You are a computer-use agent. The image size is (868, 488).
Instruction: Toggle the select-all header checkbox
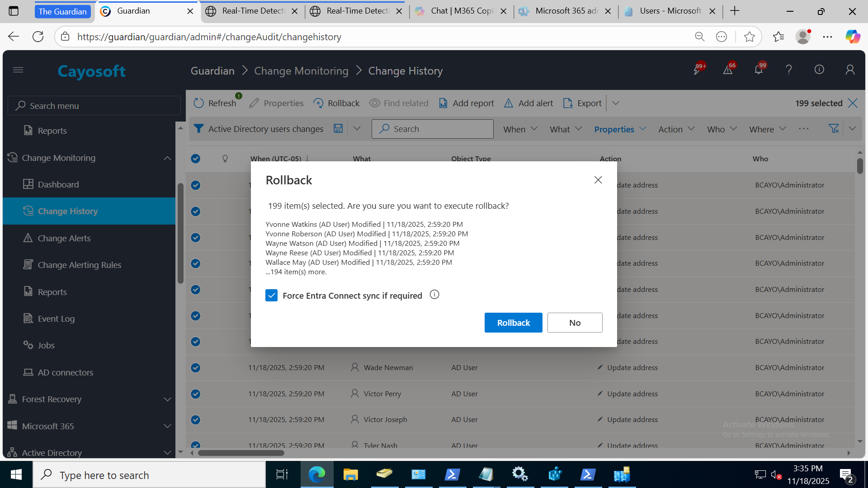(195, 159)
